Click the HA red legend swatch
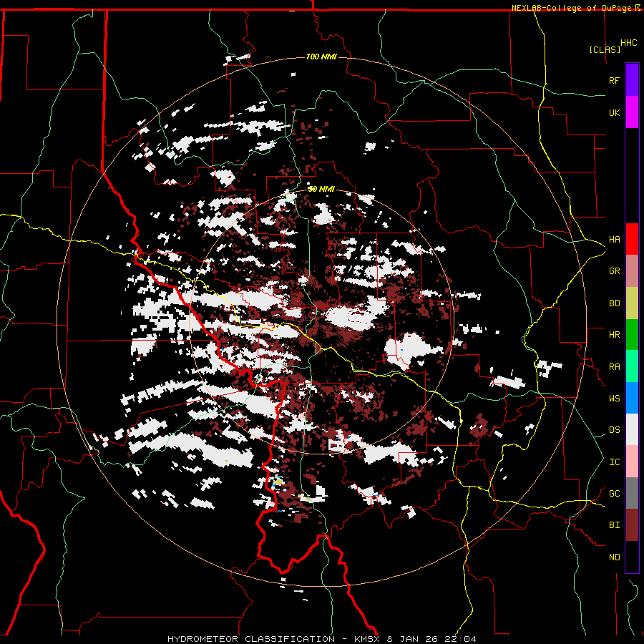The width and height of the screenshot is (644, 644). click(632, 239)
